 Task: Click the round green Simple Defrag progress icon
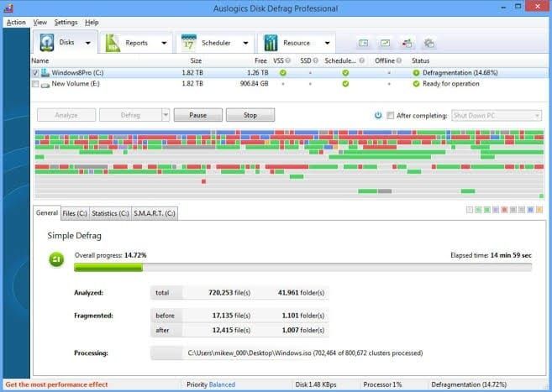pyautogui.click(x=56, y=259)
